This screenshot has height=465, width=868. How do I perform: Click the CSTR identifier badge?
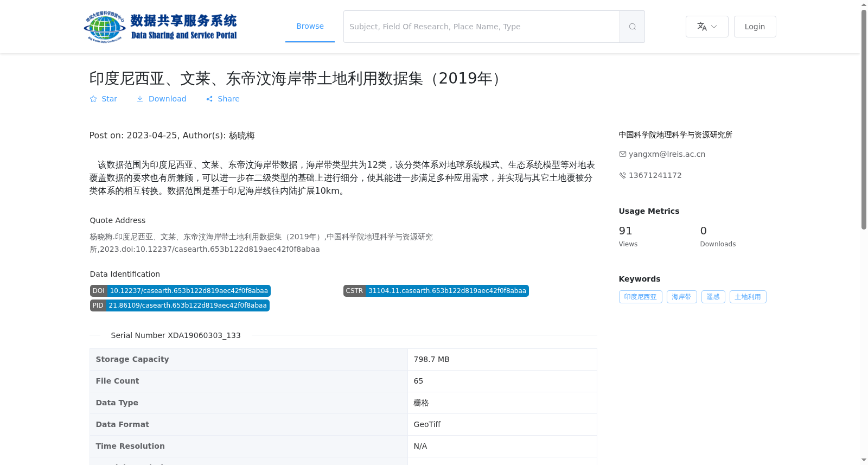[436, 291]
